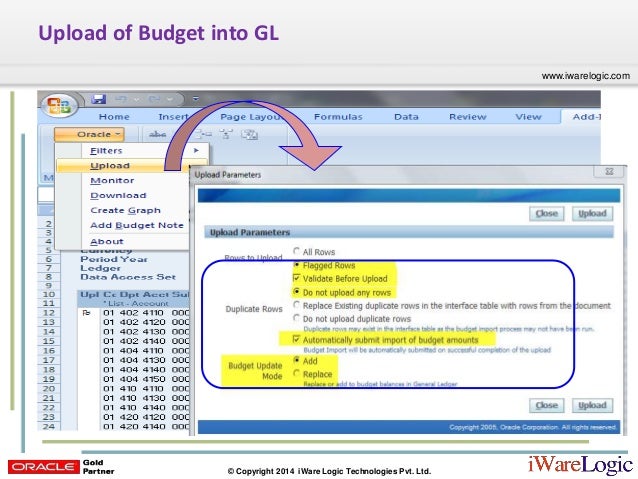Click the Ledger label cell
Screen dimensions: 638x479
pyautogui.click(x=100, y=268)
